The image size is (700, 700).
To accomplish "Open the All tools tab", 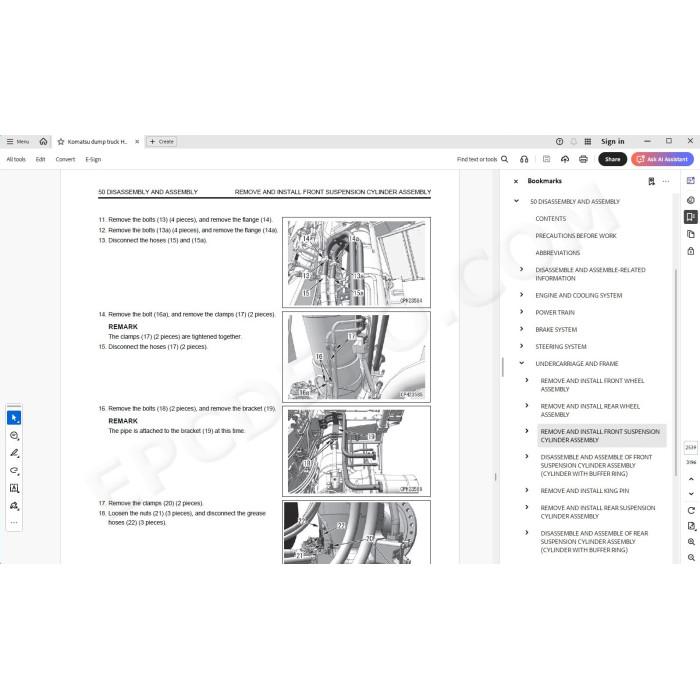I will tap(16, 159).
